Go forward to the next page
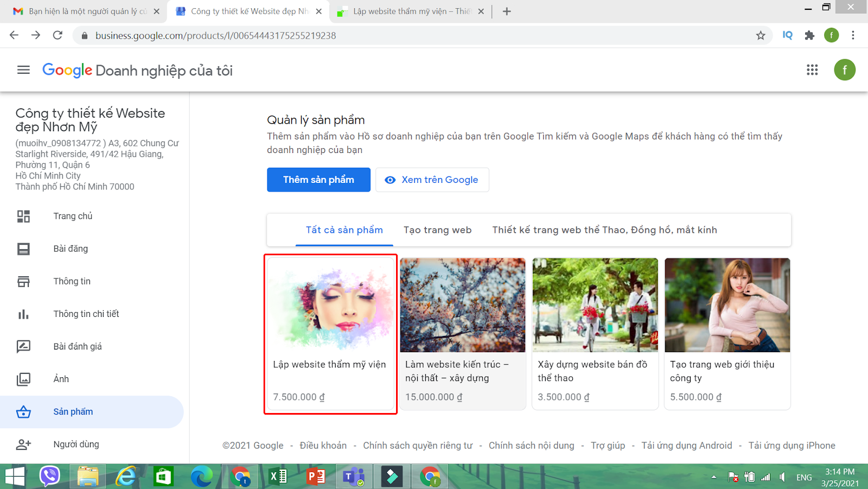 pos(36,35)
